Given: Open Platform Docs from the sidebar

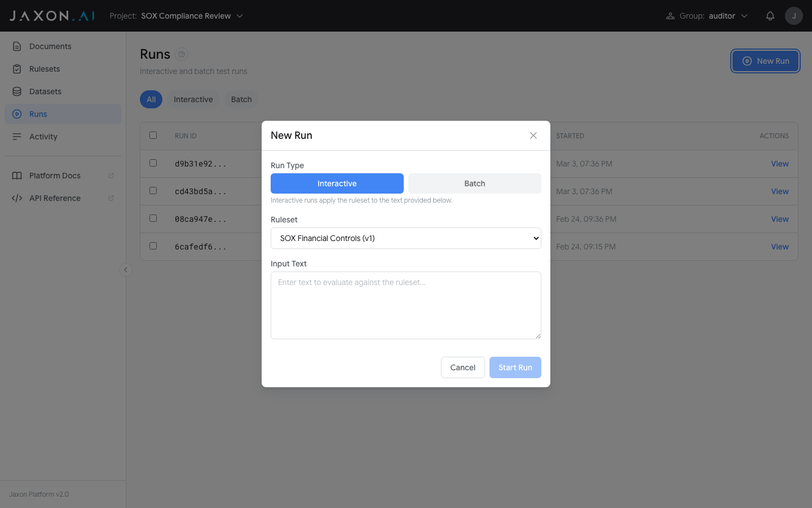Looking at the screenshot, I should pyautogui.click(x=55, y=176).
